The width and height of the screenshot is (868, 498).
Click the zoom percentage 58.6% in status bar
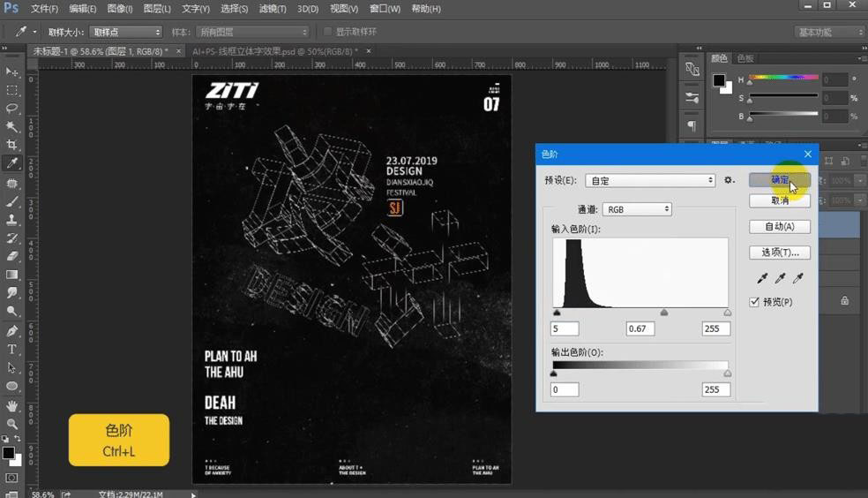[42, 494]
